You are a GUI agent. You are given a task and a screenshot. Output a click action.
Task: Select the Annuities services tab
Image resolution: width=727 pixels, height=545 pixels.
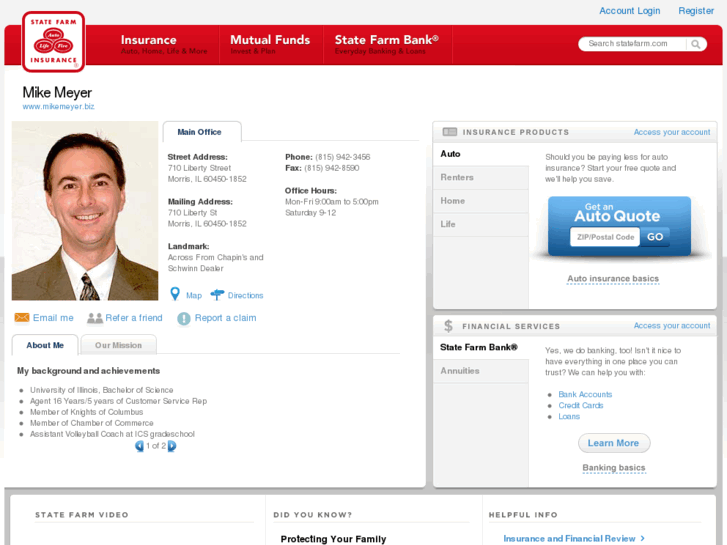481,371
